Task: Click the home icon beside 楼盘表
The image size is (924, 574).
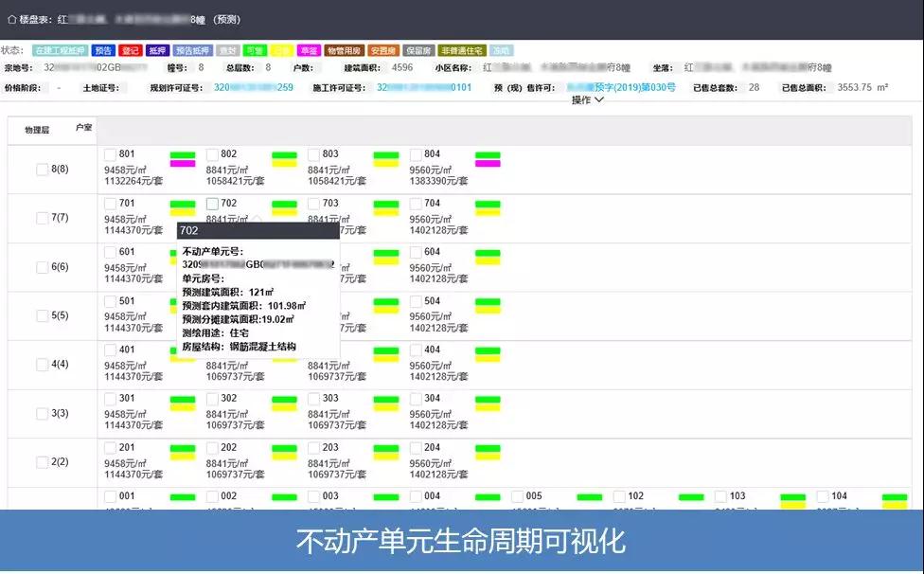Action: tap(10, 19)
